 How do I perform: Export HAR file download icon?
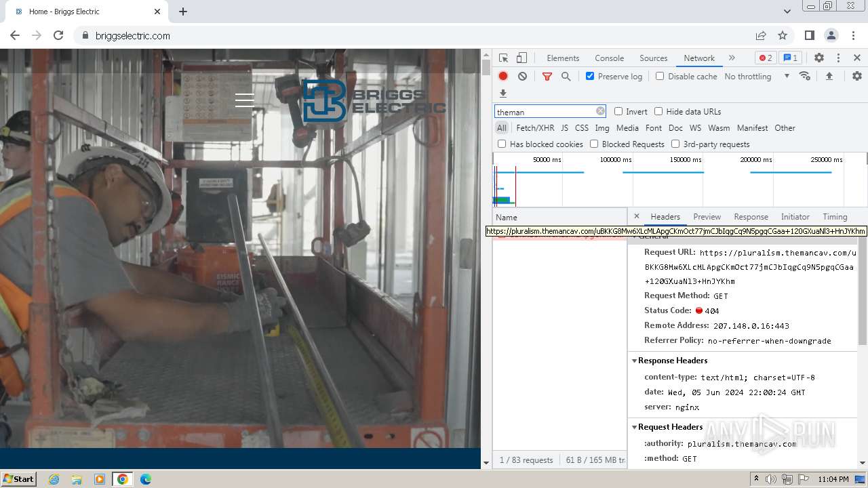[x=503, y=94]
